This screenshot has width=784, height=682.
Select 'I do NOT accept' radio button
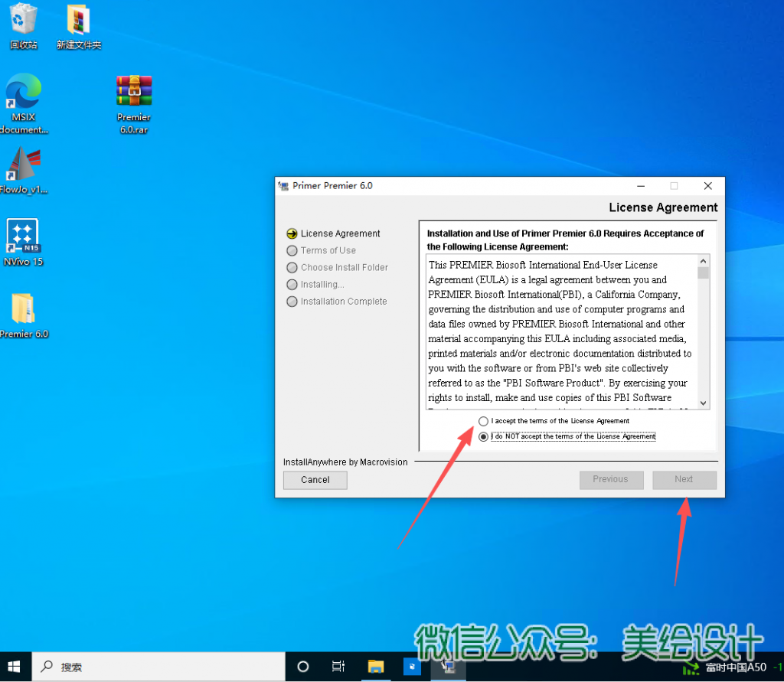482,437
